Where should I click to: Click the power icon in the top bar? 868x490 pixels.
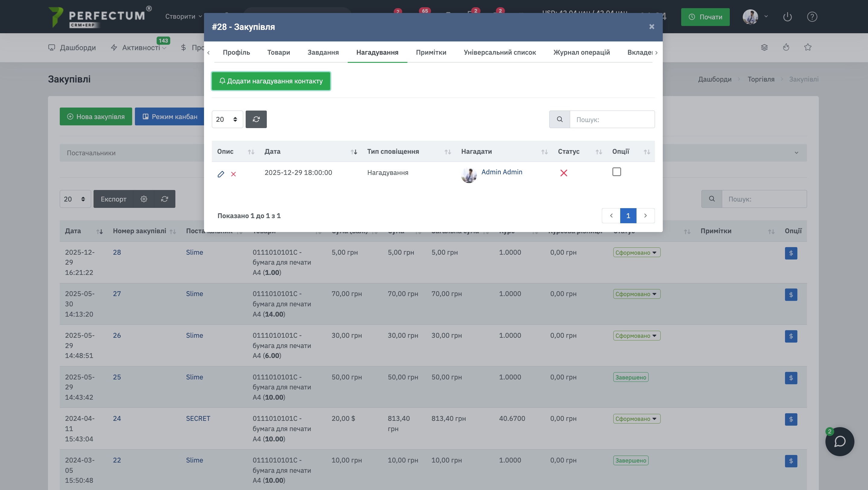787,17
